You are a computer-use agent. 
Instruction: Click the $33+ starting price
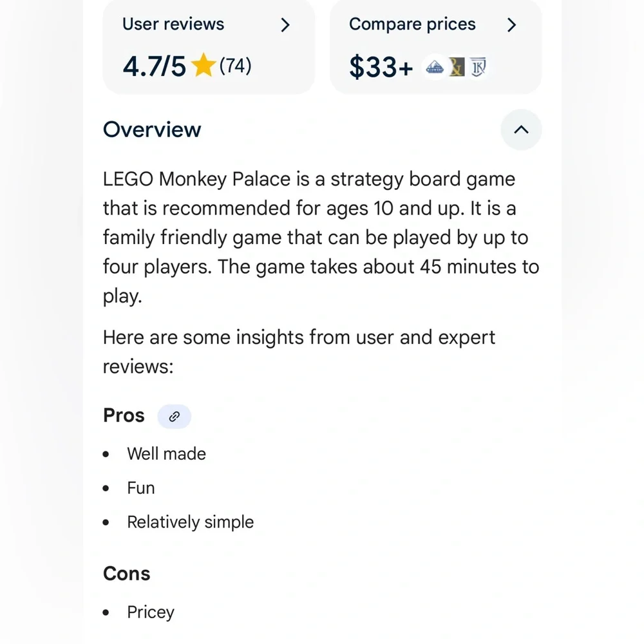(x=381, y=67)
